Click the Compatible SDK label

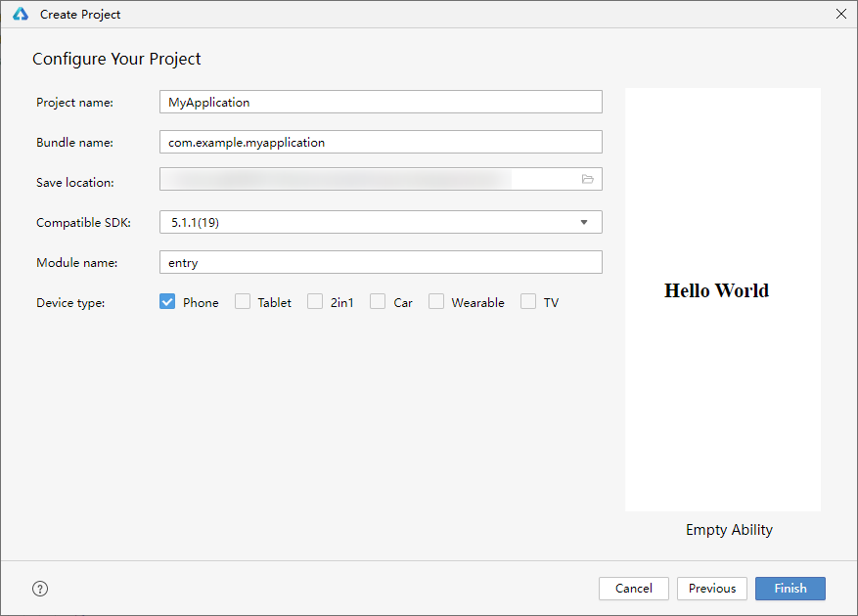coord(84,223)
